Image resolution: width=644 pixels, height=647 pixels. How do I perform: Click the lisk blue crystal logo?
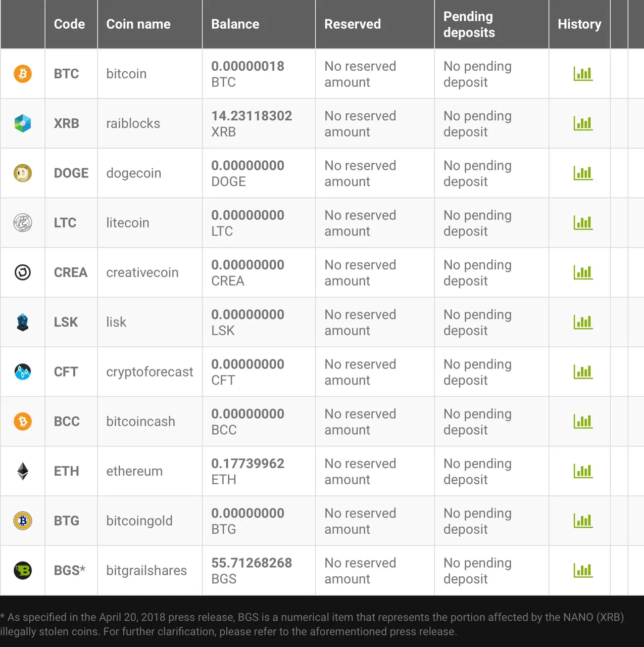[x=23, y=322]
